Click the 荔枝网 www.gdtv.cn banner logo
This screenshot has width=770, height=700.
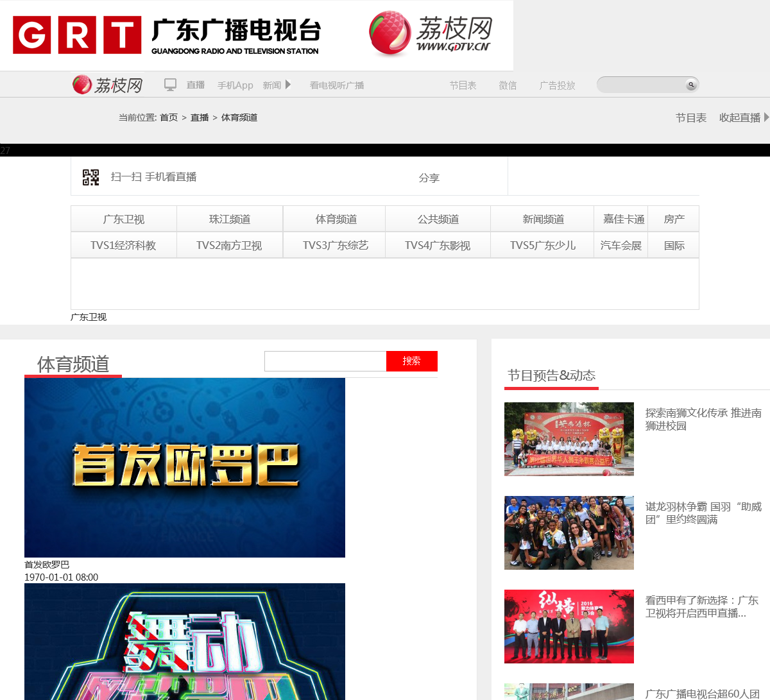click(430, 33)
